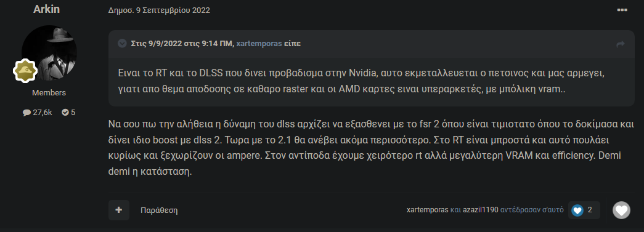The width and height of the screenshot is (644, 232).
Task: Open the post options three-dots menu
Action: (622, 10)
